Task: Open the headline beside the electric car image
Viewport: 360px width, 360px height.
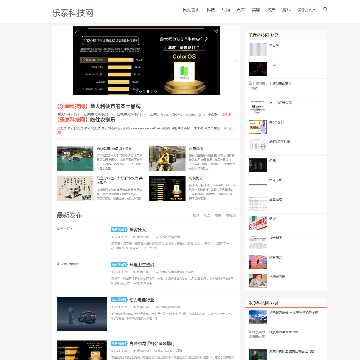Action: (142, 300)
